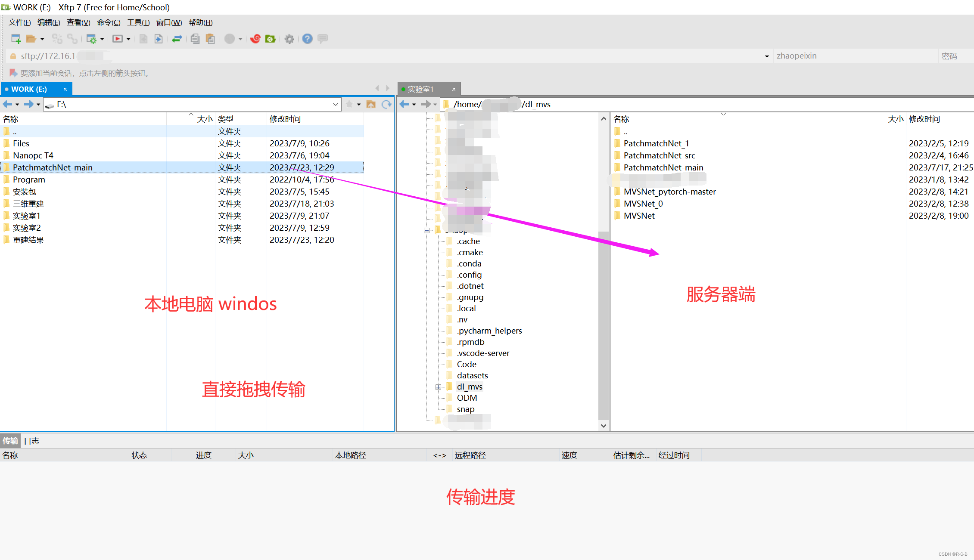Select the PatchmatchNet-main folder in local pane
974x560 pixels.
[x=53, y=167]
